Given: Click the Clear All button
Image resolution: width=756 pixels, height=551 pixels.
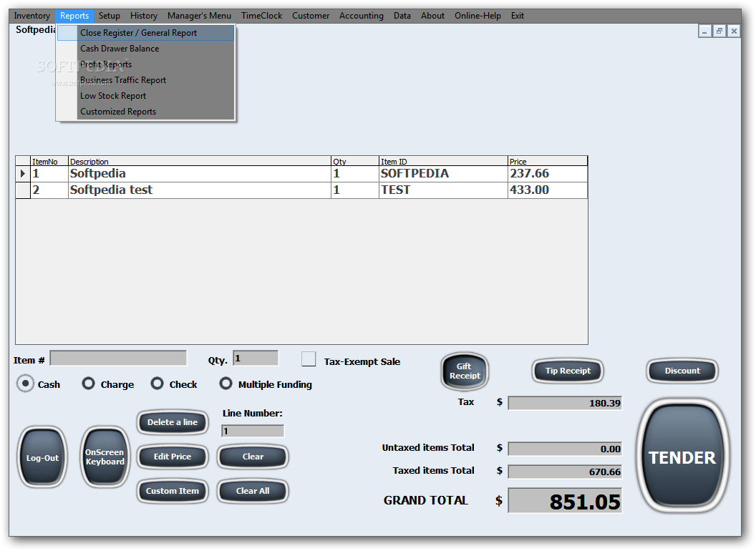Looking at the screenshot, I should coord(253,491).
